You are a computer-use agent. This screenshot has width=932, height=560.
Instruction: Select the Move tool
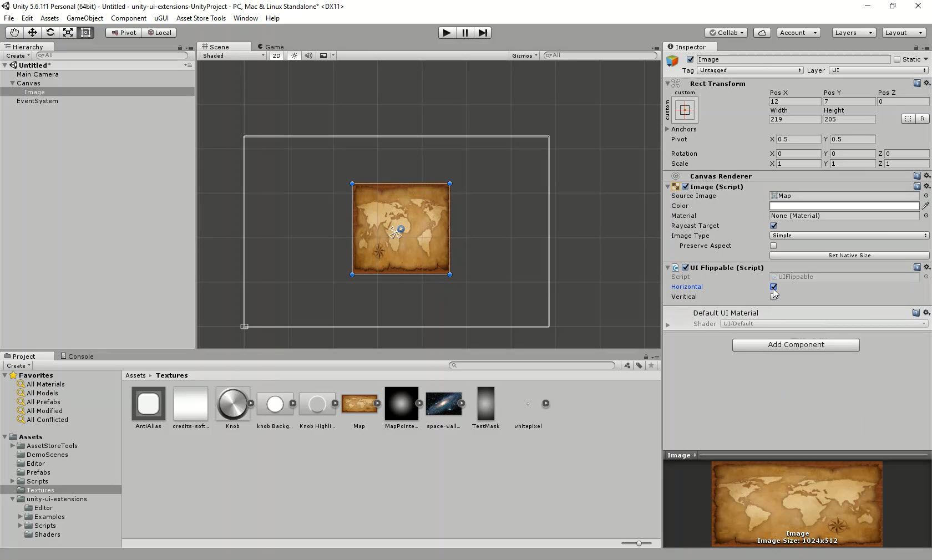pos(32,33)
